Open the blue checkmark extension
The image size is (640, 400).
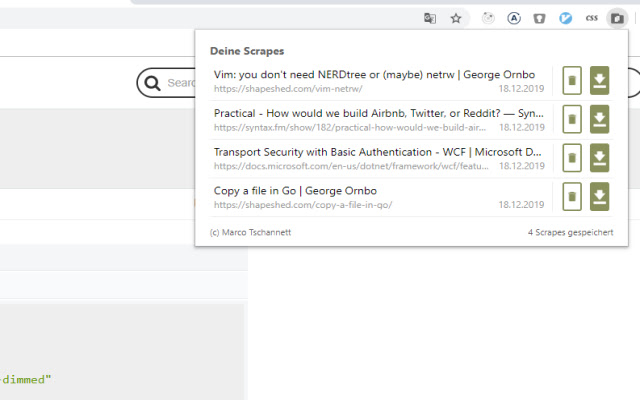pos(565,18)
